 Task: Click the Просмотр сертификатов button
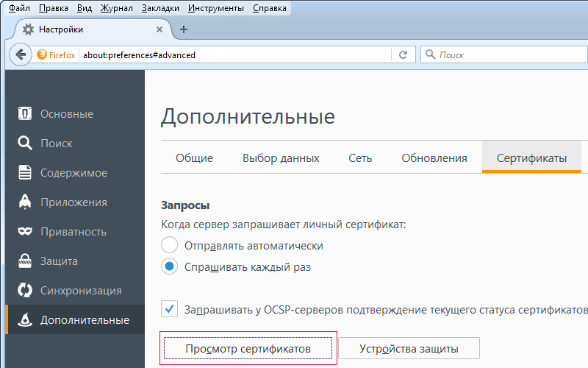pos(248,348)
